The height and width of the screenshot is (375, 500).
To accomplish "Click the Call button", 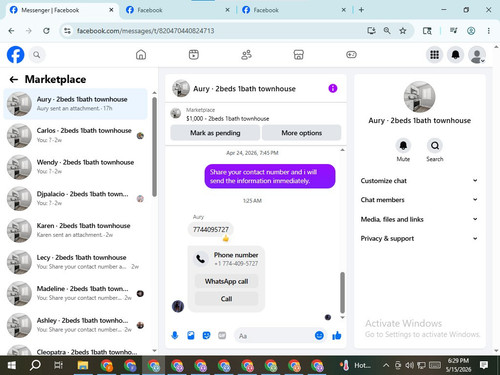I will [x=226, y=299].
